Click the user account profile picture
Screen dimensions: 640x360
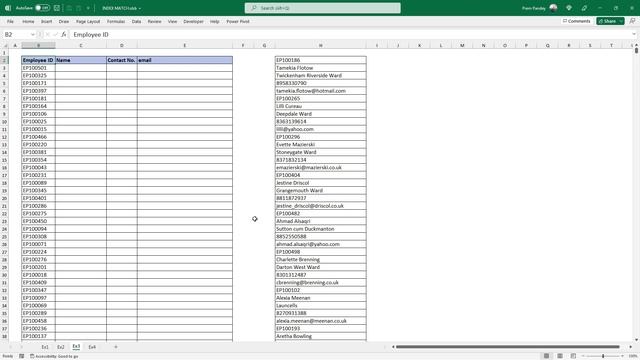click(x=553, y=8)
